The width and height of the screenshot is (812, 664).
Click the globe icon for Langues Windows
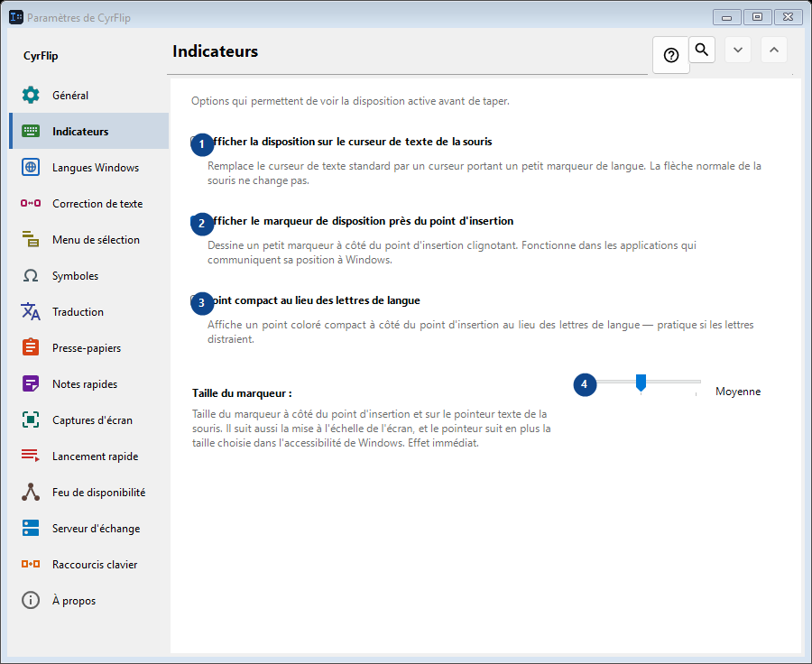(x=31, y=167)
